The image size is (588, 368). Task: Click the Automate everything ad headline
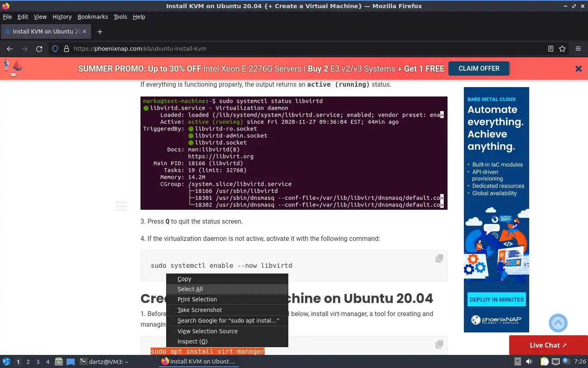tap(495, 128)
